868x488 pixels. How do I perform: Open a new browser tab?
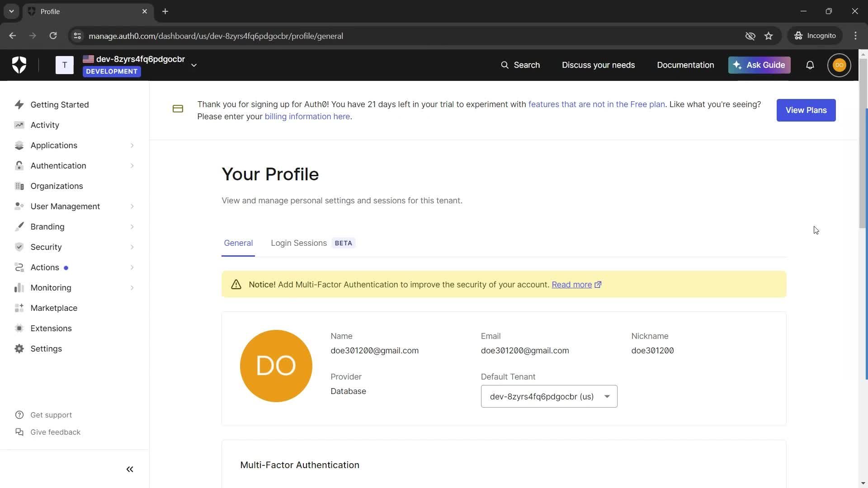coord(165,11)
